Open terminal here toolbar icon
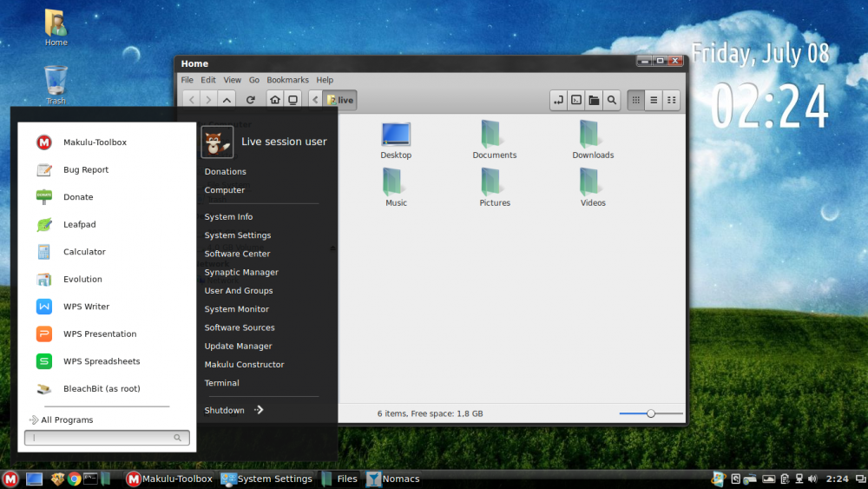 coord(576,100)
